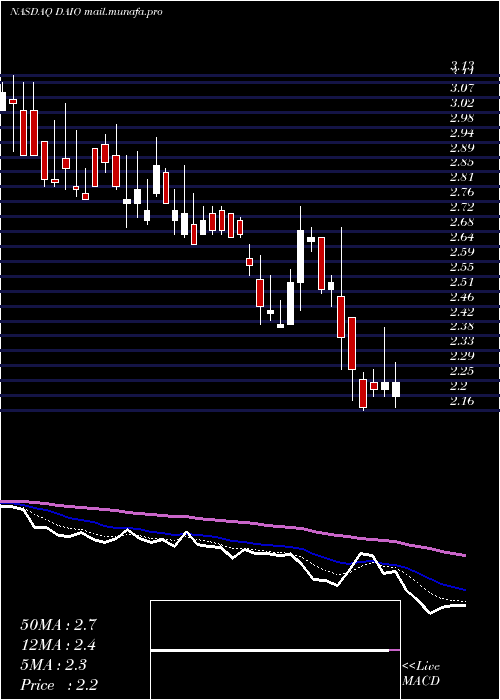
Task: Click the 5MA : 2.3 readout
Action: point(54,665)
